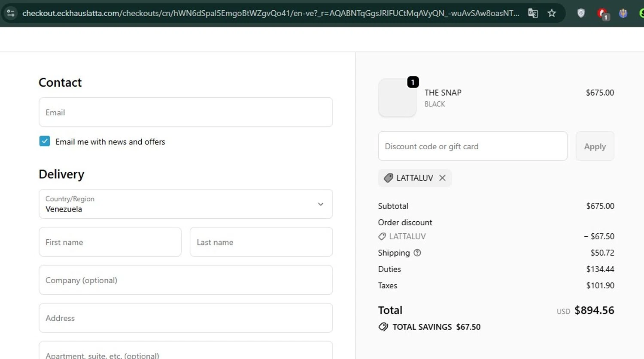The height and width of the screenshot is (359, 644).
Task: Focus the Apartment, suite field
Action: pos(185,351)
